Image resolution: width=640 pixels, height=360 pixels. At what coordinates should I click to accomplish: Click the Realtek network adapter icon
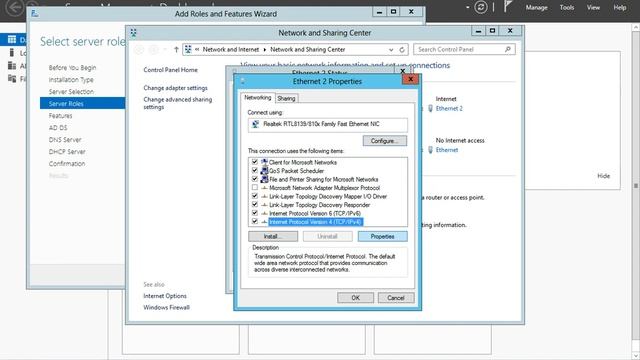tap(256, 124)
